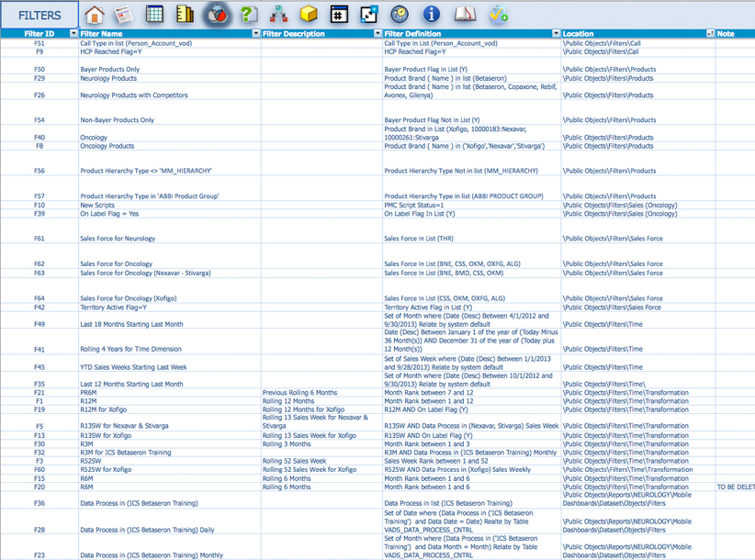This screenshot has width=755, height=560.
Task: Open the Location column sort dropdown
Action: click(x=710, y=33)
